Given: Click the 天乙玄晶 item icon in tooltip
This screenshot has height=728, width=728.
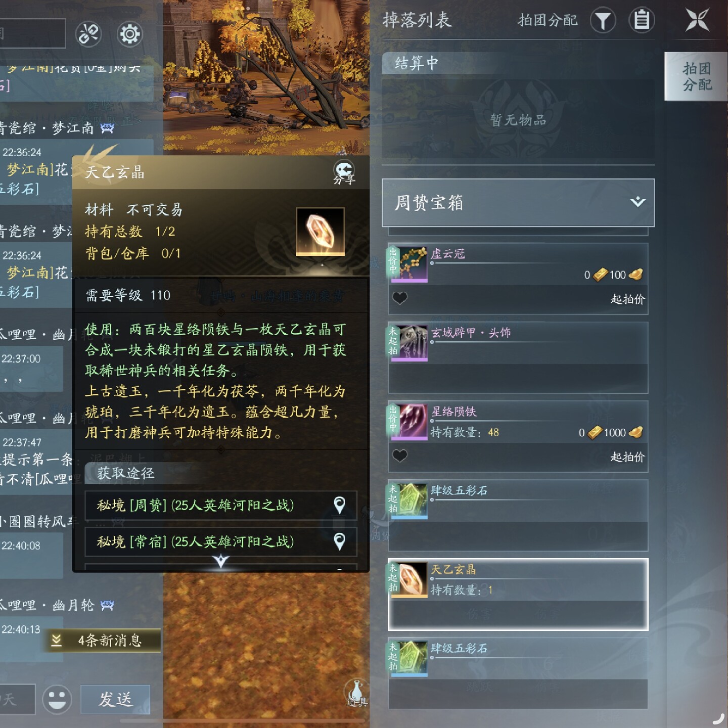Looking at the screenshot, I should (x=320, y=232).
